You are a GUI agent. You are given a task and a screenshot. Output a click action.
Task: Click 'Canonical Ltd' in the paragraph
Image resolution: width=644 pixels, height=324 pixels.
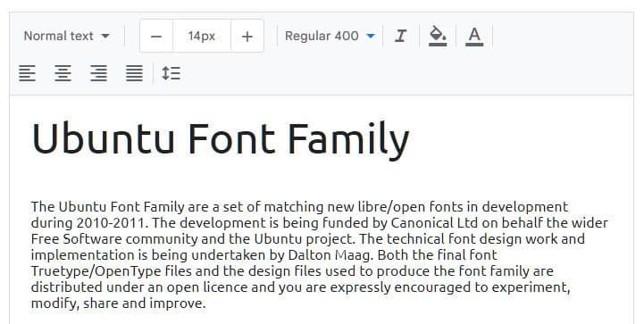[x=434, y=222]
